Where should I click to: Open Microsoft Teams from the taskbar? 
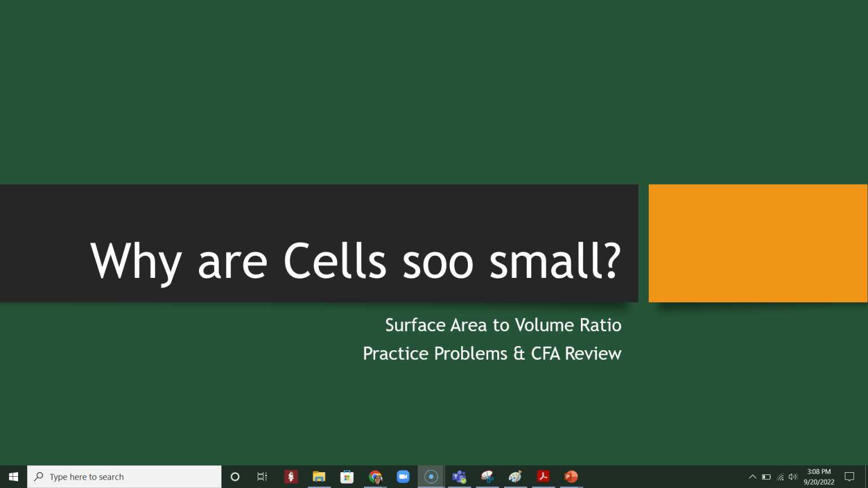pos(459,476)
